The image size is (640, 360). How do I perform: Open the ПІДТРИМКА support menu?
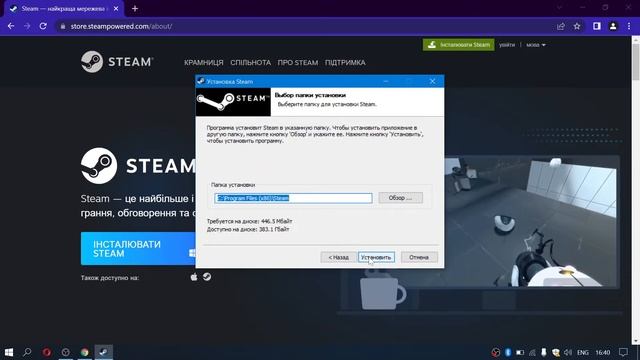(345, 63)
